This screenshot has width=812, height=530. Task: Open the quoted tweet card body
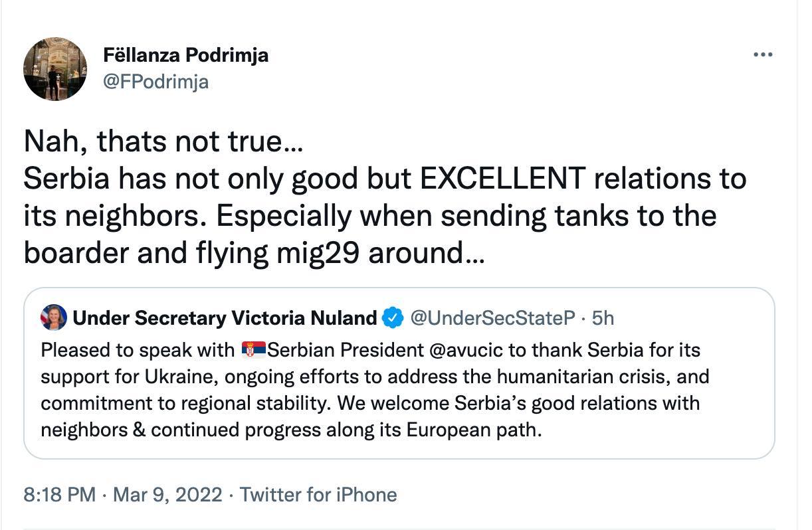tap(399, 374)
